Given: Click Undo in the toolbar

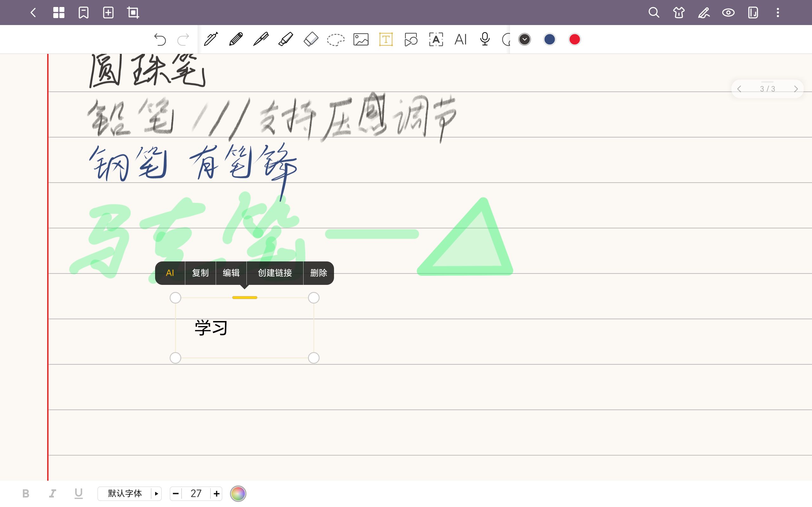Looking at the screenshot, I should pos(160,39).
